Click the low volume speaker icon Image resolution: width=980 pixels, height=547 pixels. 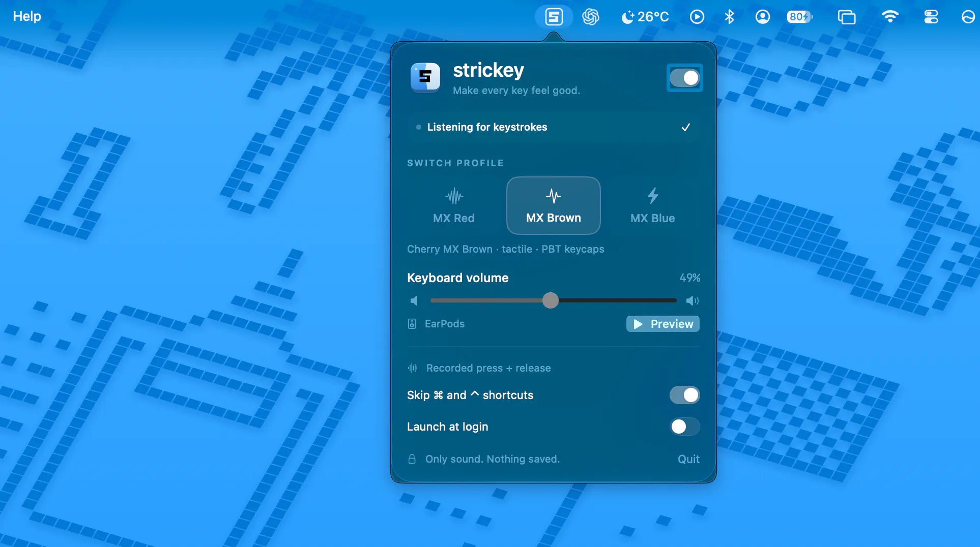[x=414, y=301]
